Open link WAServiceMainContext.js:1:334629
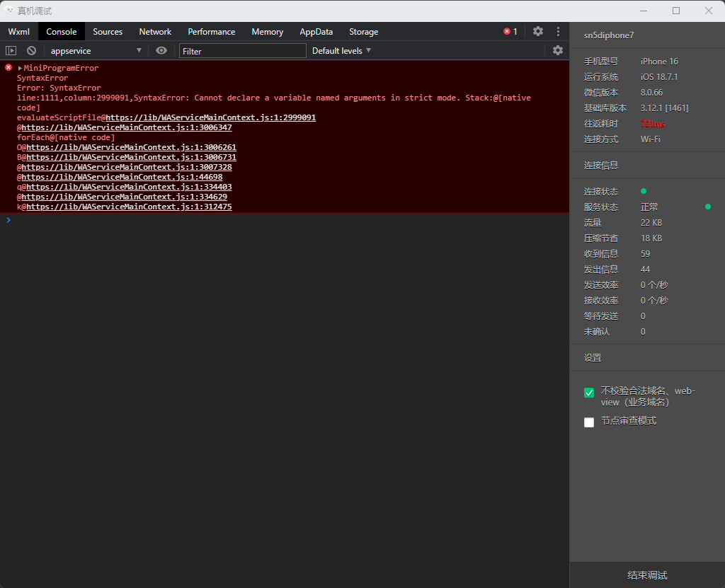The image size is (725, 588). click(125, 197)
